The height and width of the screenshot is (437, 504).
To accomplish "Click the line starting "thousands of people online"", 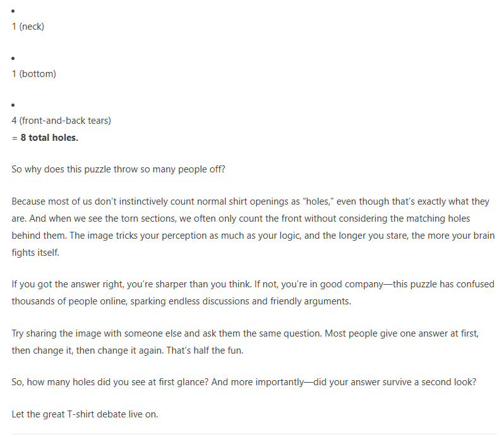I will click(181, 301).
